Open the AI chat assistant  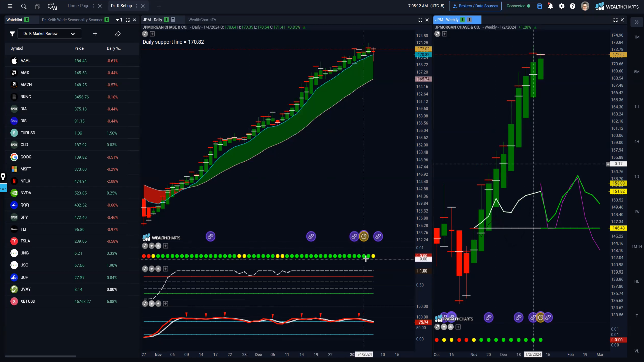click(52, 6)
